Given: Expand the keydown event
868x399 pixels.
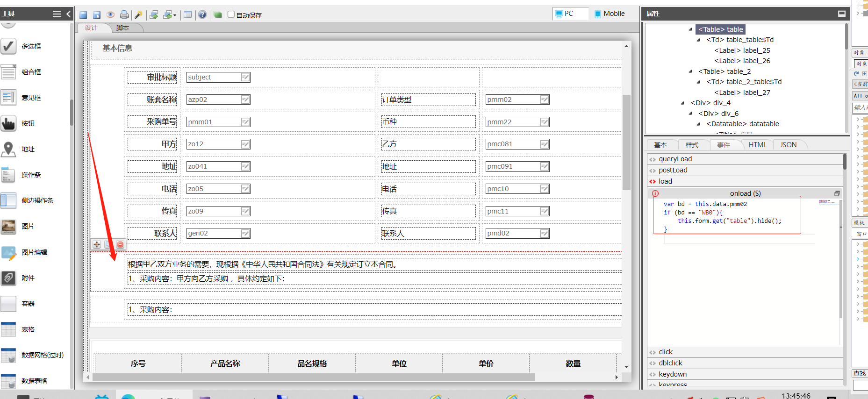Looking at the screenshot, I should (745, 374).
